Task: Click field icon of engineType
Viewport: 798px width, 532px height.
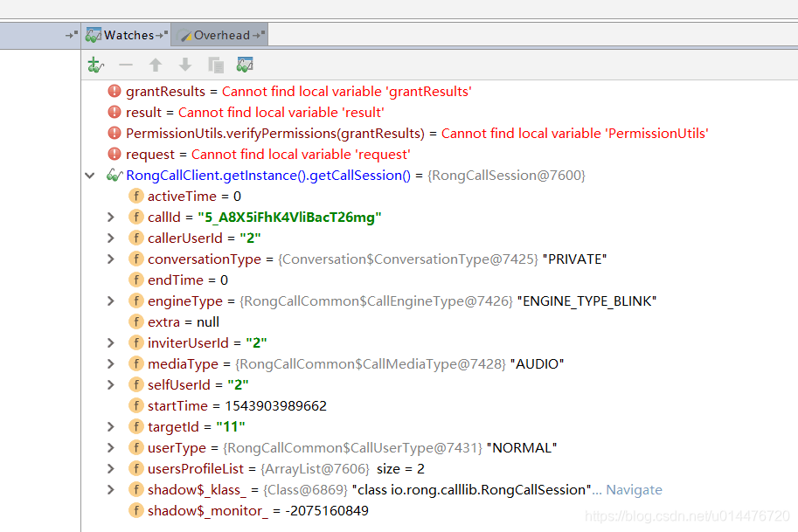Action: point(135,301)
